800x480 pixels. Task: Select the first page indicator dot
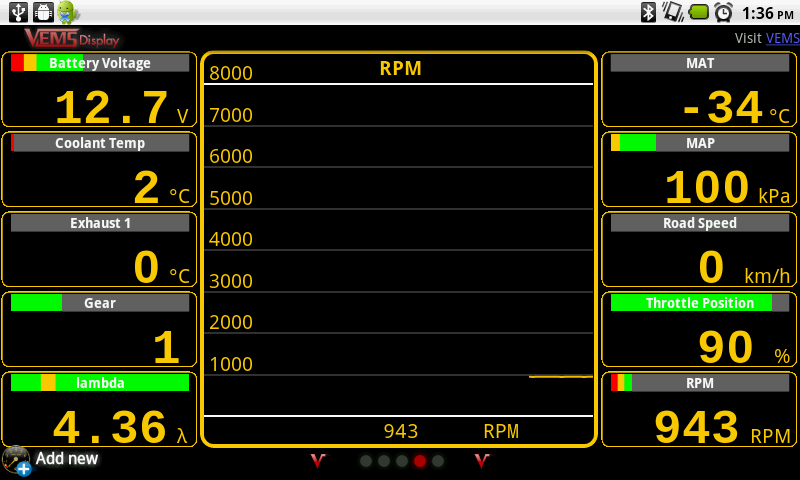(x=366, y=461)
